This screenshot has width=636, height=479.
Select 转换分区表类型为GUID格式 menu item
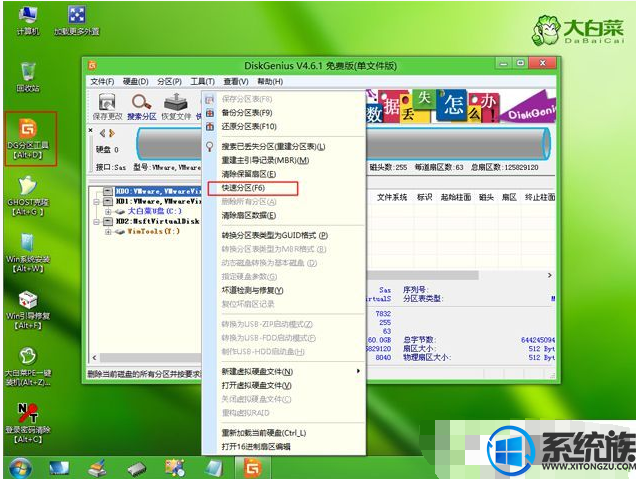(274, 235)
